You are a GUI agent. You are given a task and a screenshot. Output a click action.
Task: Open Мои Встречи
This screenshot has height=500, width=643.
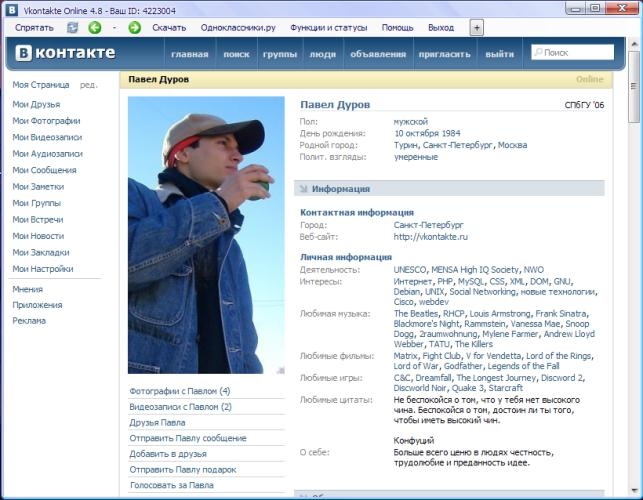tap(38, 219)
